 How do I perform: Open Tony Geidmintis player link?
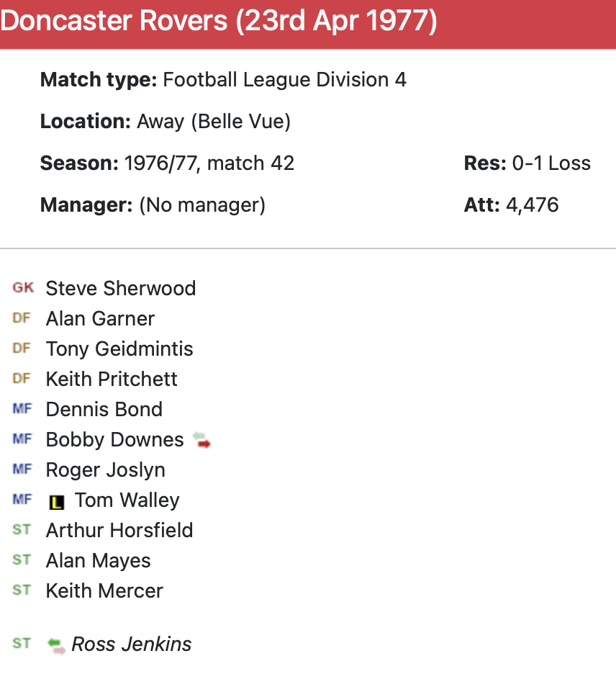click(x=119, y=349)
